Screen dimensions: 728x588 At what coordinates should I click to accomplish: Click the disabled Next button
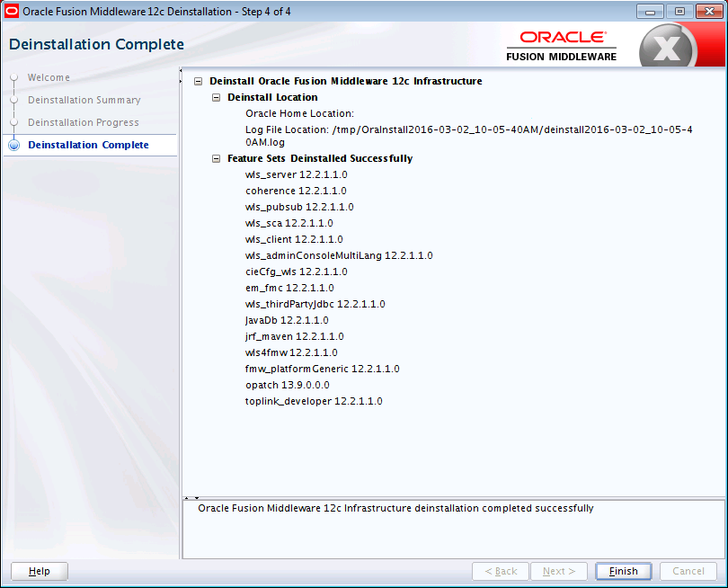559,571
